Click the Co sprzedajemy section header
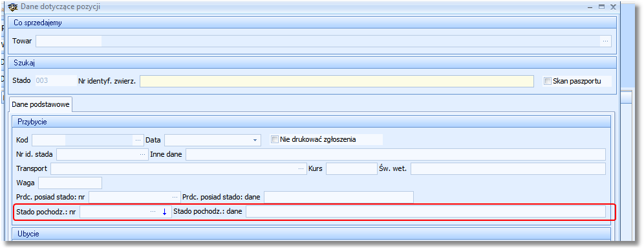The width and height of the screenshot is (644, 250). 312,23
